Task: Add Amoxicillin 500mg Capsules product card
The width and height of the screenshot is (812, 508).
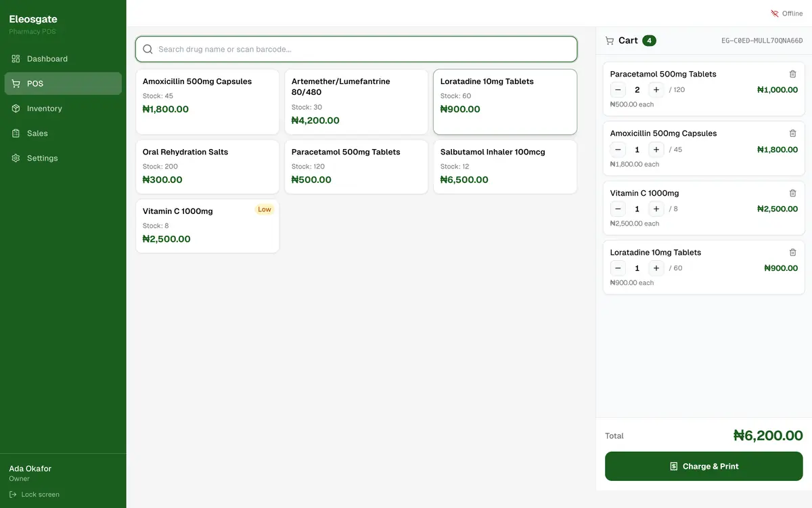Action: tap(208, 102)
